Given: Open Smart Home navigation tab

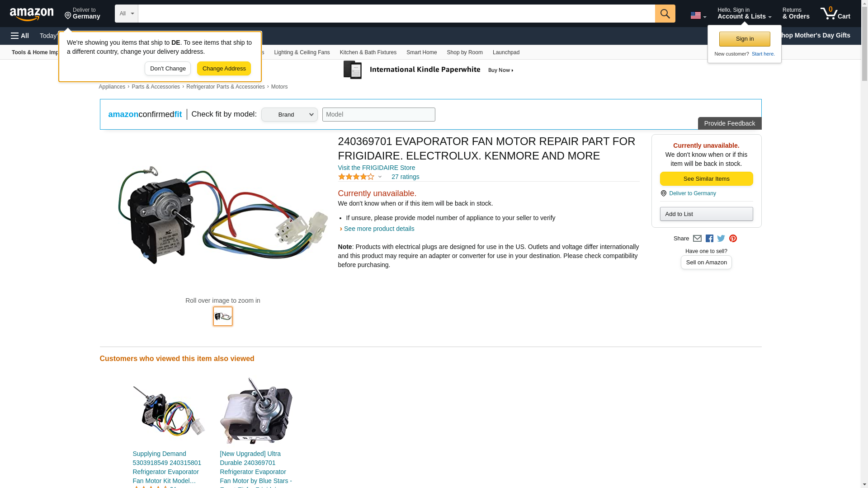Looking at the screenshot, I should (421, 52).
